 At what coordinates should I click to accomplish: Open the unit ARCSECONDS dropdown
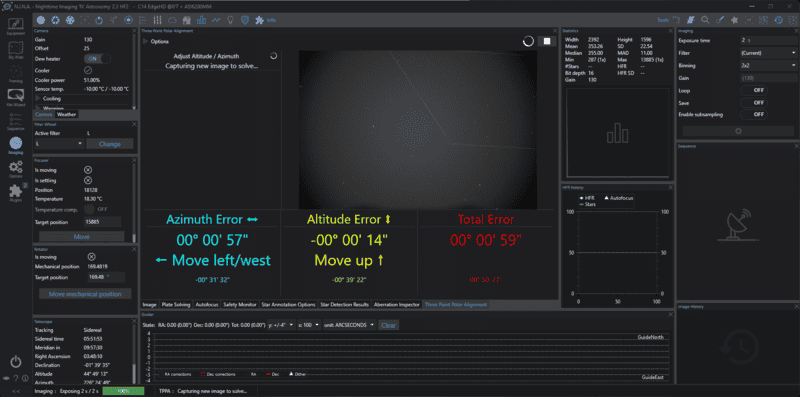(x=350, y=325)
